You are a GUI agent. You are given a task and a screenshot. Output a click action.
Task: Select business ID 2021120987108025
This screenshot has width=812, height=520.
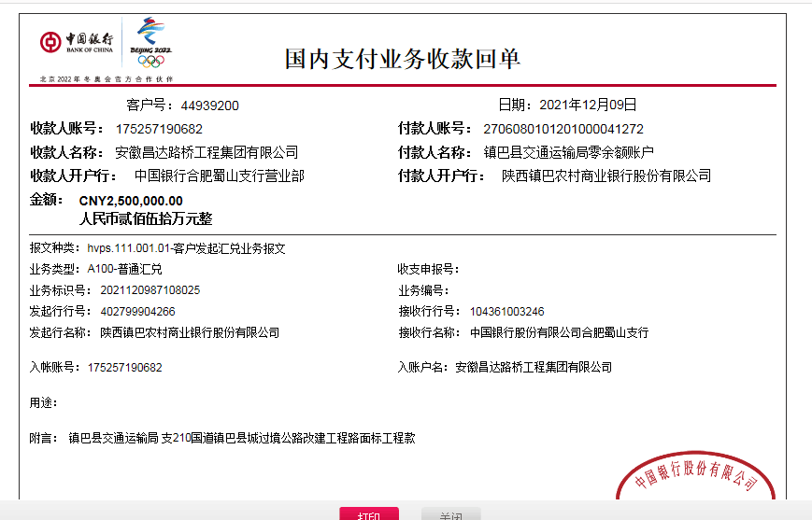[x=144, y=290]
